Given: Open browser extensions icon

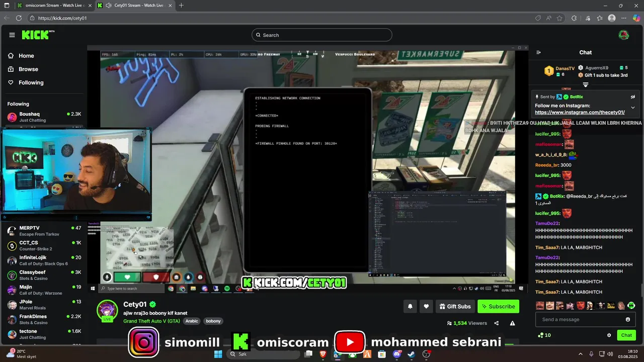Looking at the screenshot, I should 574,18.
